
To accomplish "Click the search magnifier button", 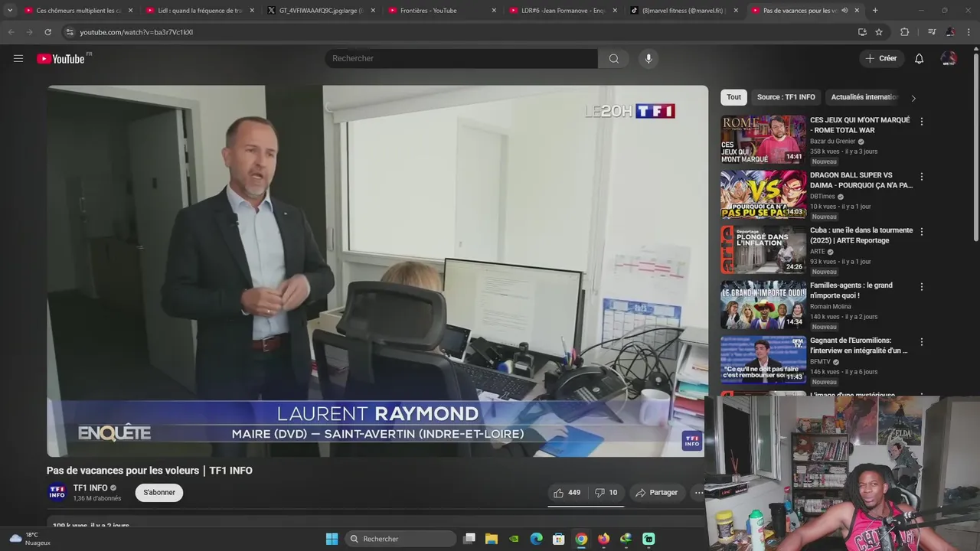I will pos(613,58).
